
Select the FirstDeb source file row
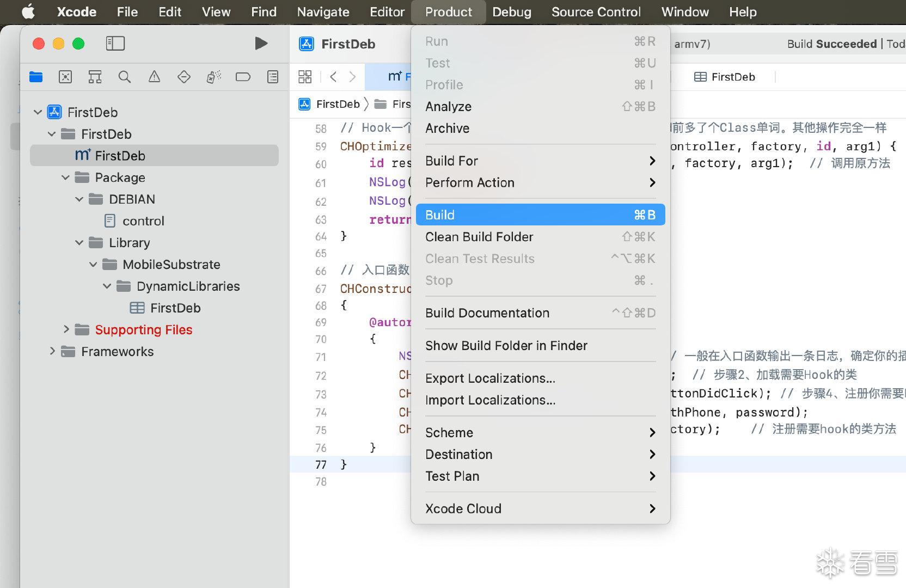[154, 156]
